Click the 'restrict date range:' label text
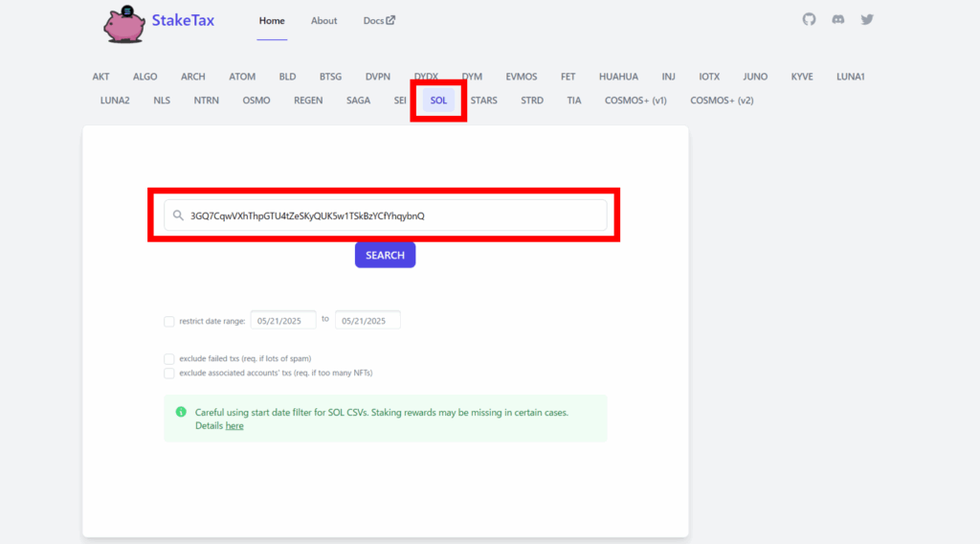 coord(212,322)
